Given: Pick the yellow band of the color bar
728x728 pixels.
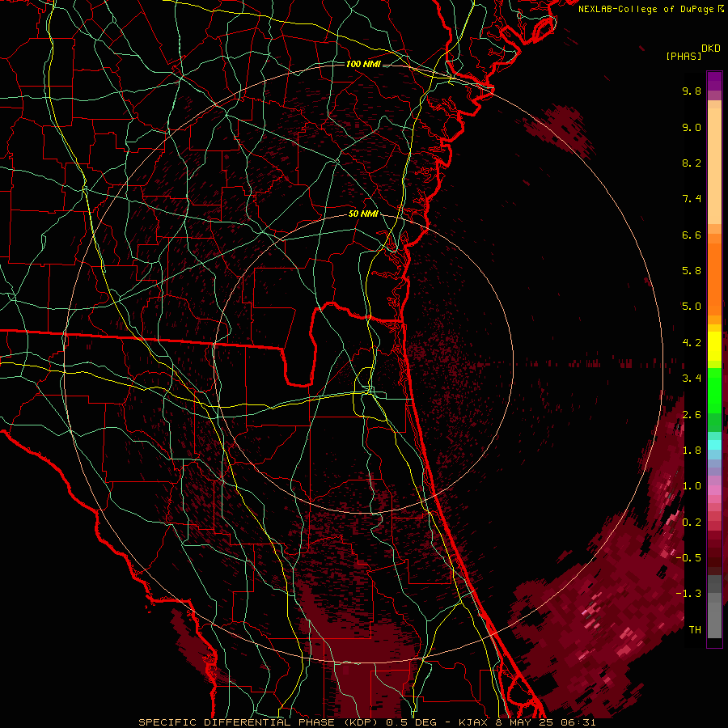Looking at the screenshot, I should (x=714, y=346).
